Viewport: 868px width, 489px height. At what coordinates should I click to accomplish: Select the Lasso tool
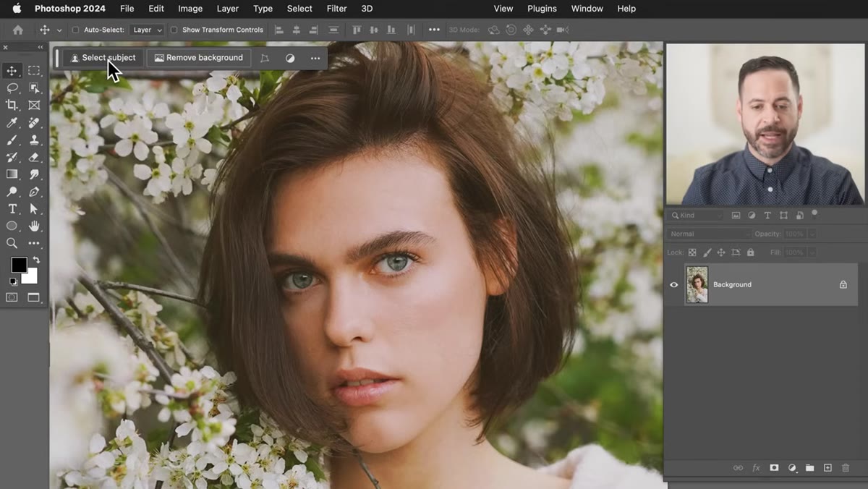tap(12, 88)
